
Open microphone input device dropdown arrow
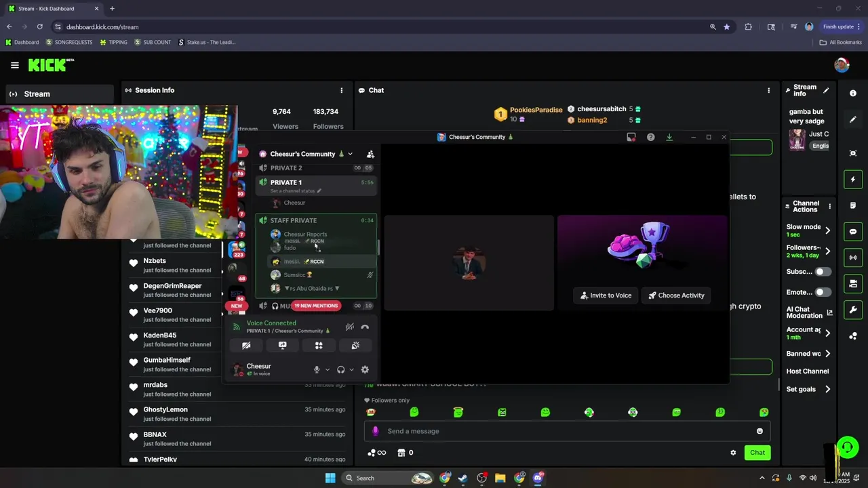point(328,369)
